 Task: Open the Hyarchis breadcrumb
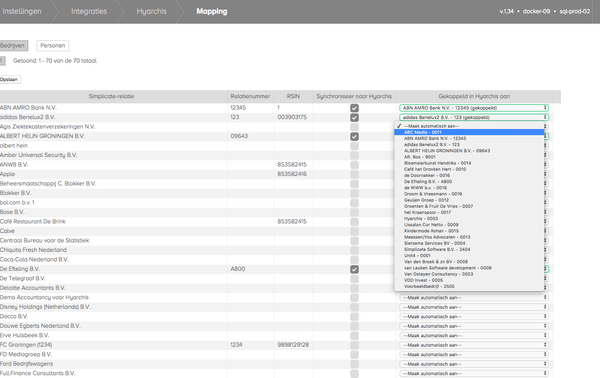152,11
